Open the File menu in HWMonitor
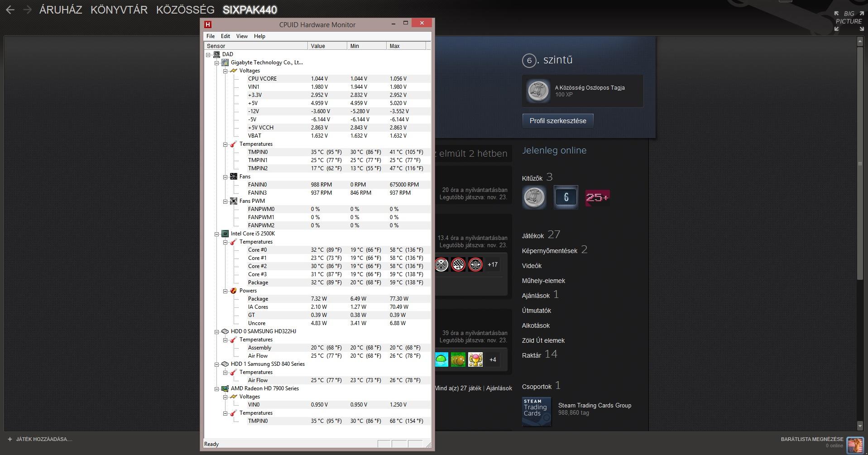 tap(211, 36)
